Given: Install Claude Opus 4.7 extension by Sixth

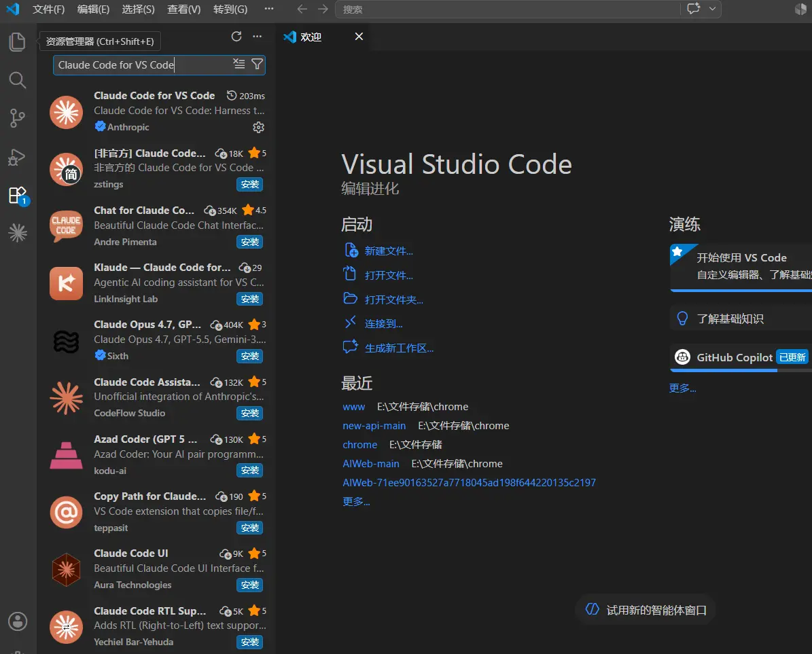Looking at the screenshot, I should (249, 356).
